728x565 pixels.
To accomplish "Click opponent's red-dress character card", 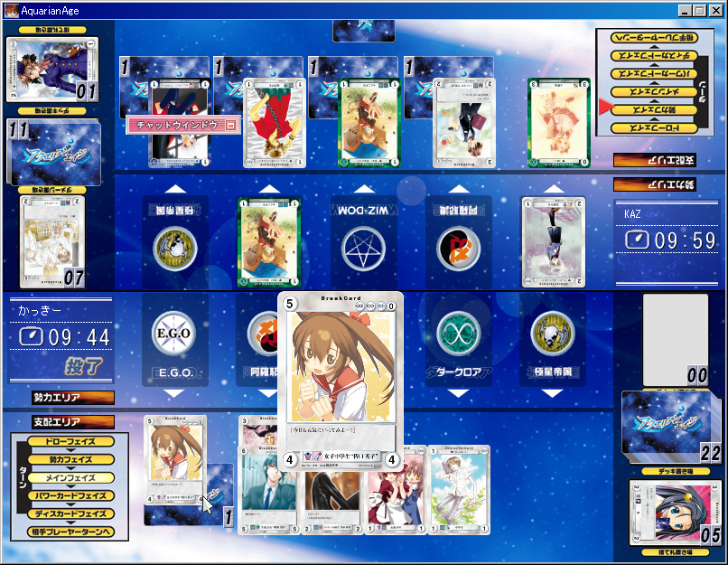I will click(275, 123).
